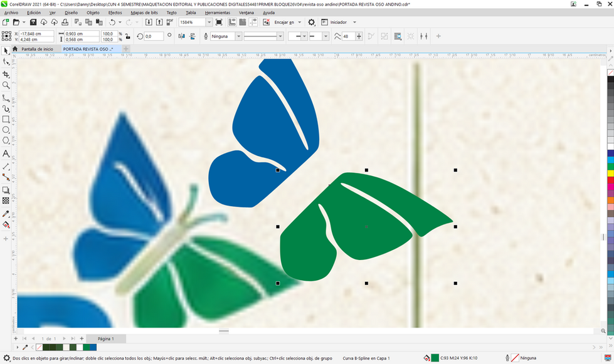Toggle grid display

(243, 23)
